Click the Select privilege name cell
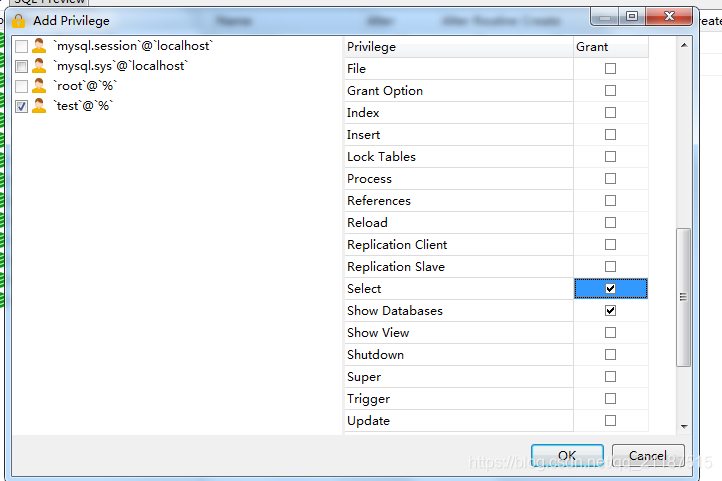722x481 pixels. pyautogui.click(x=459, y=289)
